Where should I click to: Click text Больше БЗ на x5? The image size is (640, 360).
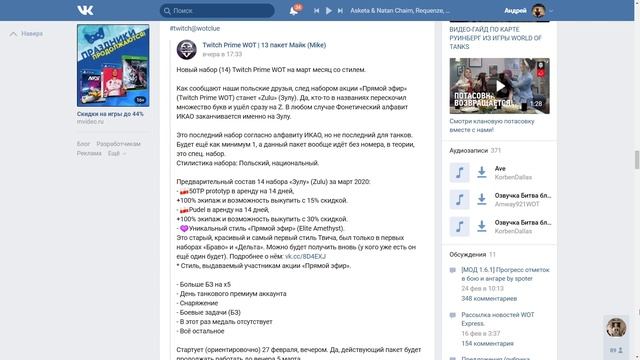point(205,284)
